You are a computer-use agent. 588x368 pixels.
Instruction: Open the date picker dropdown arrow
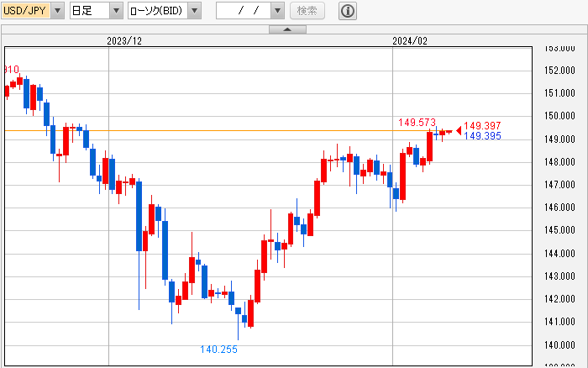tap(277, 11)
